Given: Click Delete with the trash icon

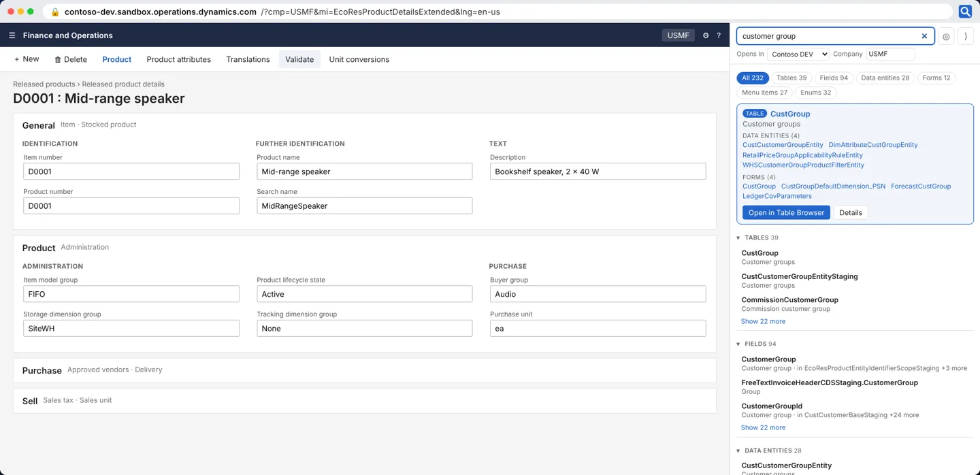Looking at the screenshot, I should pyautogui.click(x=71, y=59).
